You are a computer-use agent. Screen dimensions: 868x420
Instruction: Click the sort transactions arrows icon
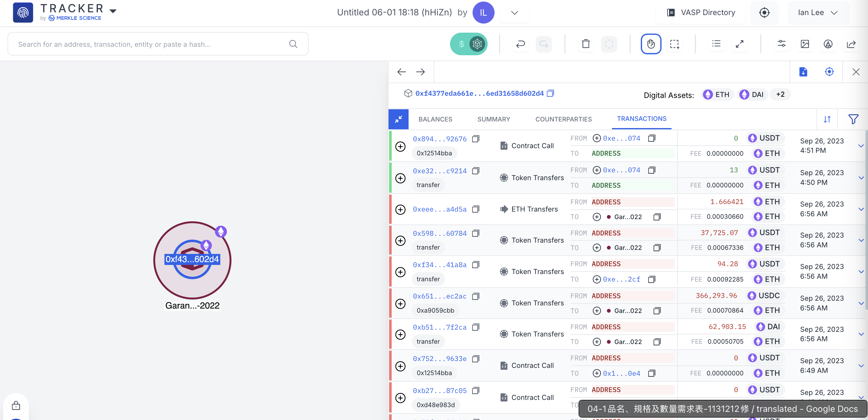click(x=827, y=119)
